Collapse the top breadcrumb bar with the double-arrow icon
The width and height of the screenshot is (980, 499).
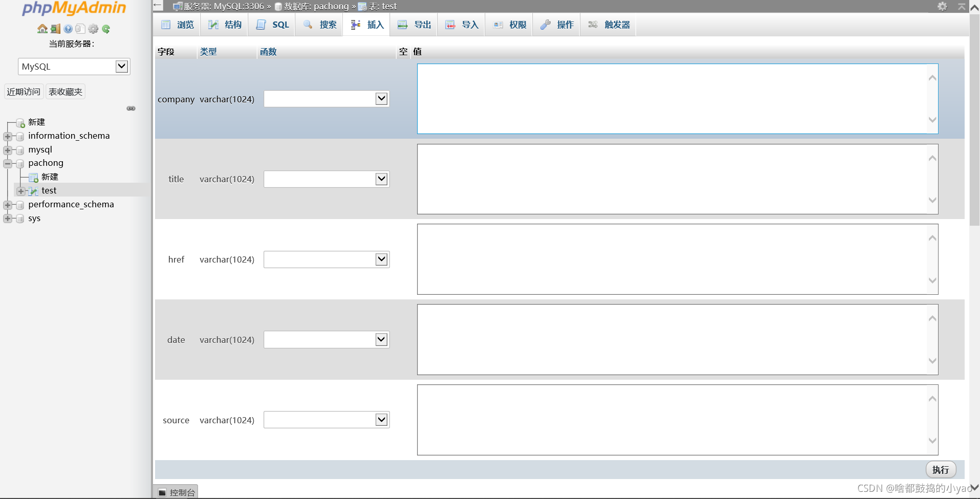pos(962,6)
